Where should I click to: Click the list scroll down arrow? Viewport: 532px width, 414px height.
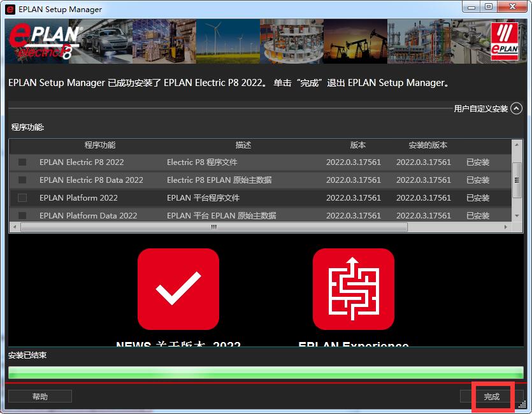click(x=517, y=216)
